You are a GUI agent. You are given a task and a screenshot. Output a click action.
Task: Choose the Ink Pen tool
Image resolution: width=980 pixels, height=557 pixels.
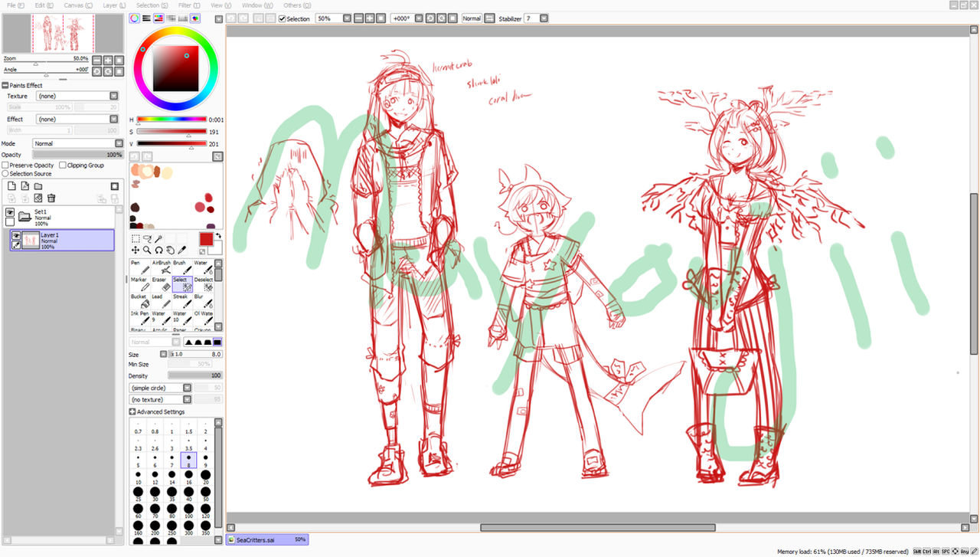click(139, 317)
